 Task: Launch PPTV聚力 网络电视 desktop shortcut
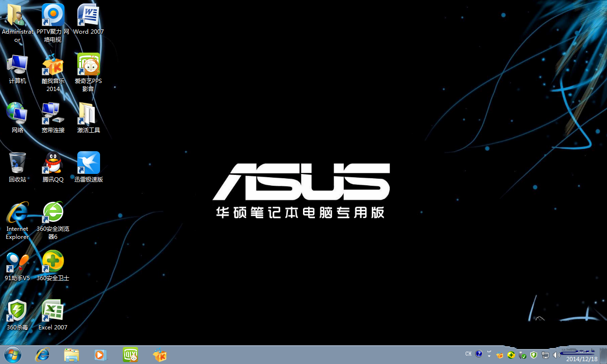pos(53,23)
